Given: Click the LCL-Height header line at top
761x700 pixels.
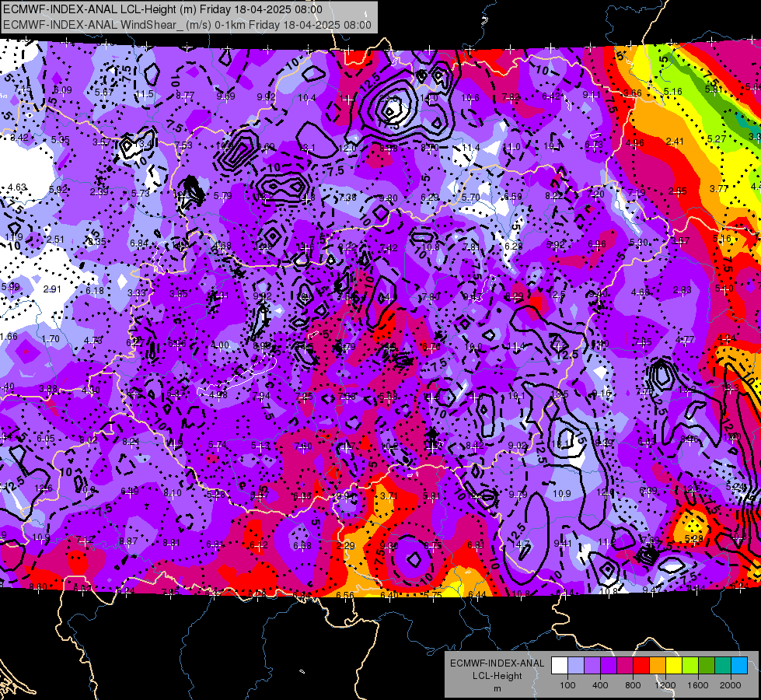Looking at the screenshot, I should (x=162, y=9).
